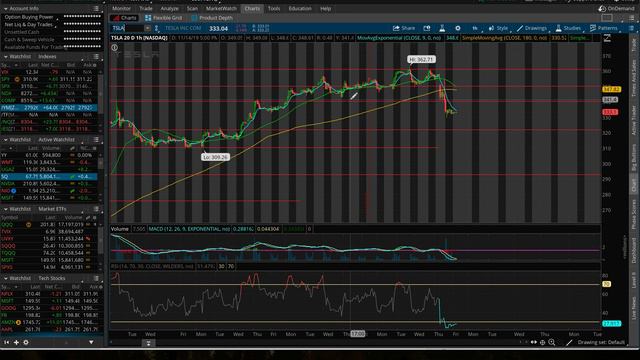Click the right-edge chart menu icon
Screen dimensions: 640x360
(x=631, y=28)
